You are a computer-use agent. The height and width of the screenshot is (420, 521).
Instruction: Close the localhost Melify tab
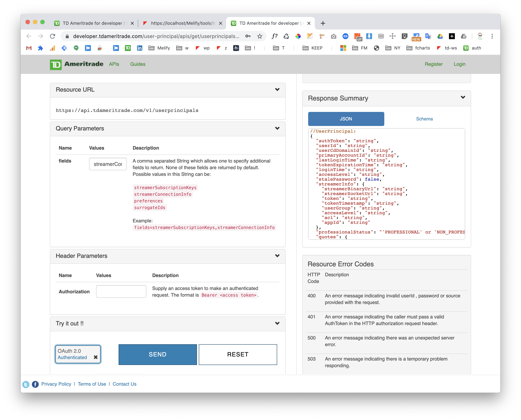click(220, 23)
